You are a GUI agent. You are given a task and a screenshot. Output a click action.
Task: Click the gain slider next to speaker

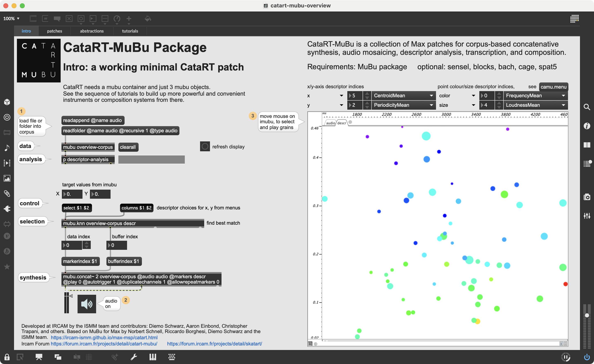coord(67,303)
